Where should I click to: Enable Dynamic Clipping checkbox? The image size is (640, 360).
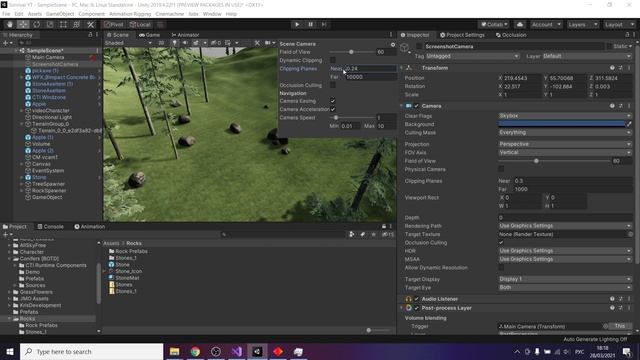pos(333,60)
